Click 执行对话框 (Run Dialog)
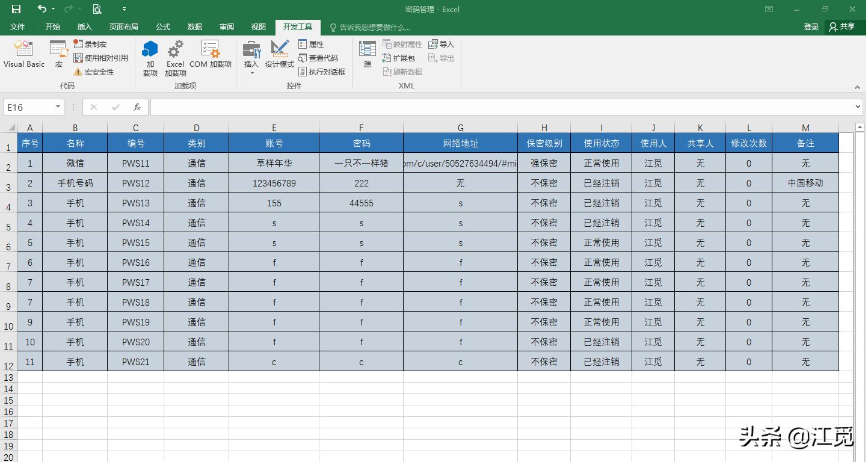The width and height of the screenshot is (868, 462). coord(323,72)
